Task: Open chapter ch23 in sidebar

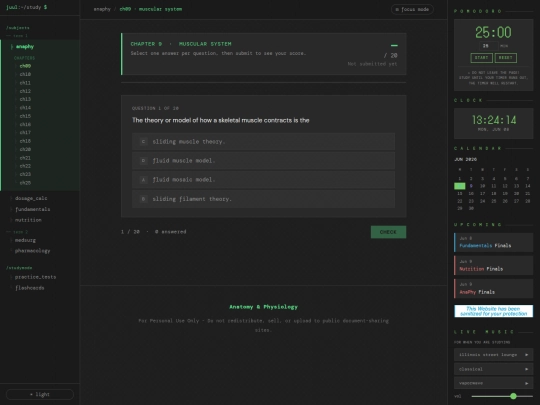Action: (x=25, y=174)
